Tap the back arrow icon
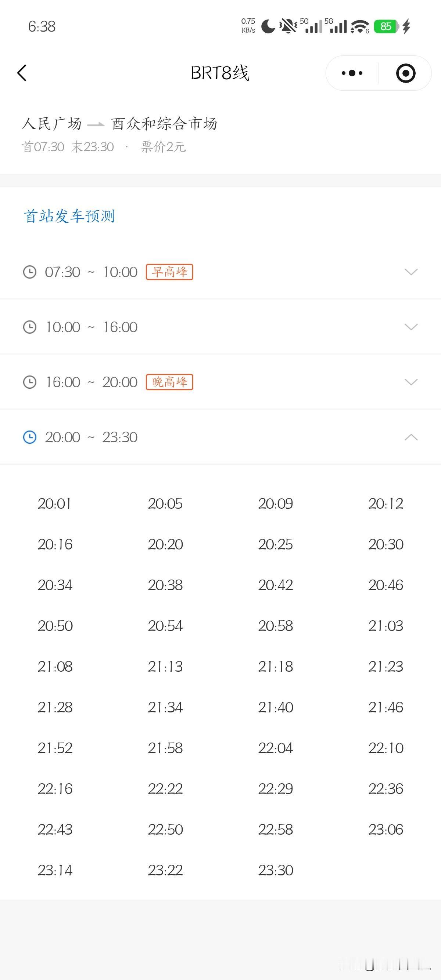441x980 pixels. (22, 73)
